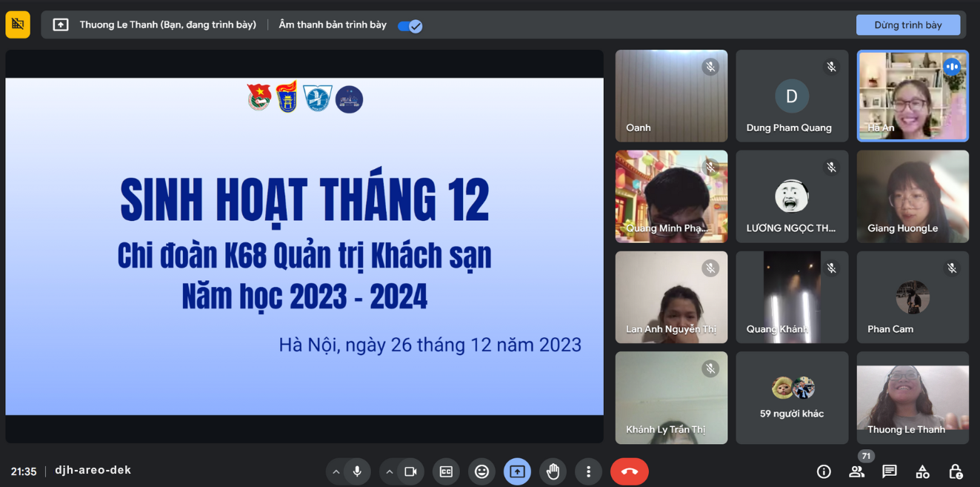The height and width of the screenshot is (487, 980).
Task: Show the participants list
Action: coord(856,471)
